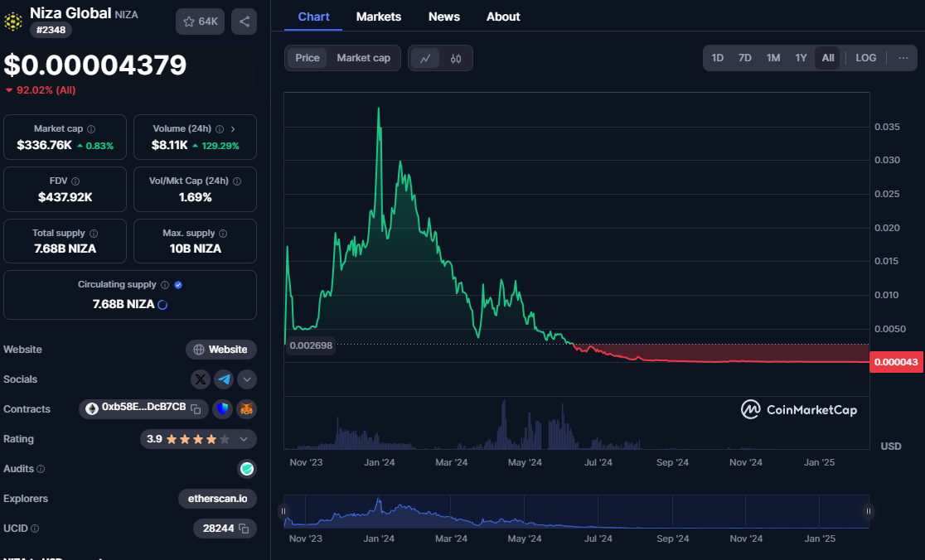
Task: Open the X (Twitter) social link
Action: point(201,379)
